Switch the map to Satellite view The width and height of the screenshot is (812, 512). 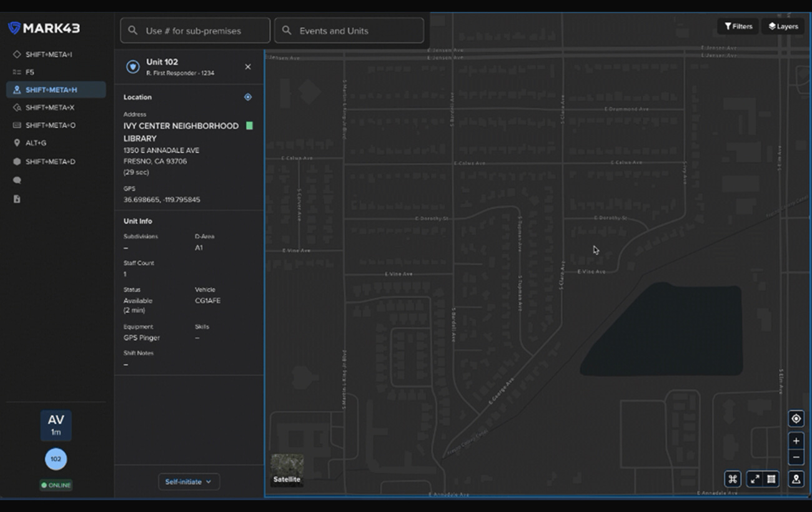point(287,470)
